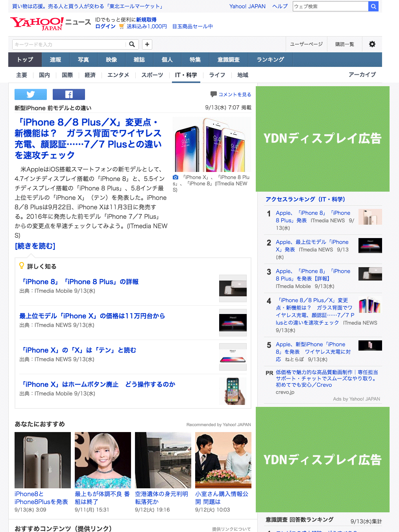
Task: Click the キーワードを入力 search field
Action: click(x=70, y=44)
